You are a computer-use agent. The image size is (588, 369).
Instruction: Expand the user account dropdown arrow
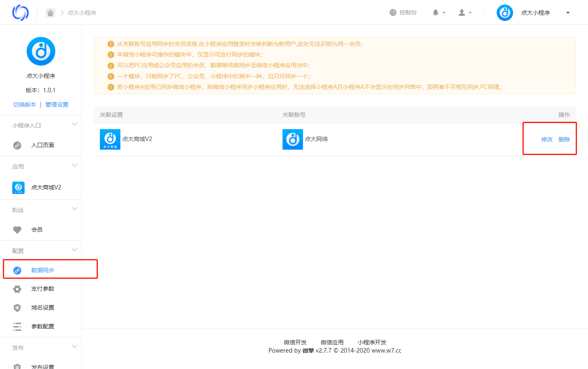click(x=470, y=13)
